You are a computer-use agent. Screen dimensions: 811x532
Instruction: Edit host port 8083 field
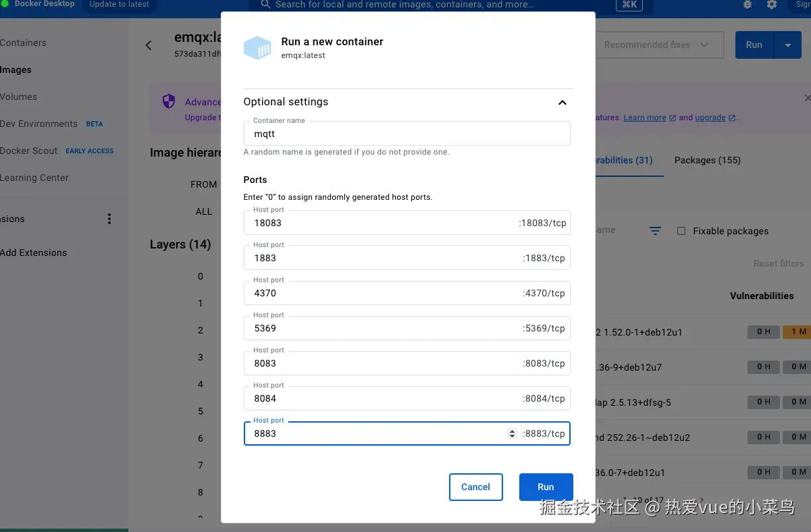tap(407, 363)
